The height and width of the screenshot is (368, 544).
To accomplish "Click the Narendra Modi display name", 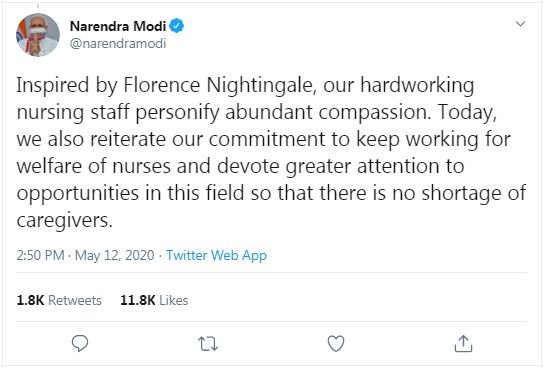I will 118,26.
